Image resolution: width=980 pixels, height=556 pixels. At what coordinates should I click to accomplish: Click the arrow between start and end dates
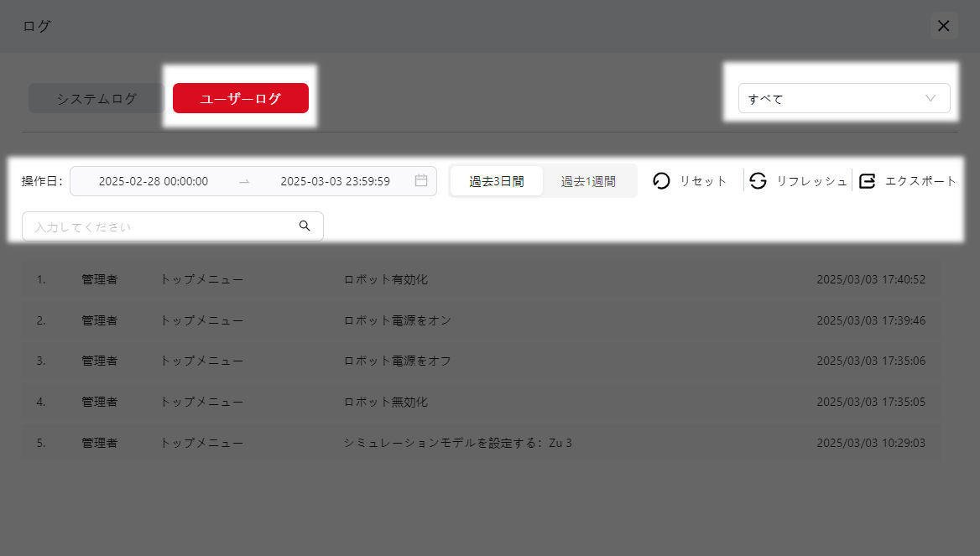pyautogui.click(x=244, y=181)
